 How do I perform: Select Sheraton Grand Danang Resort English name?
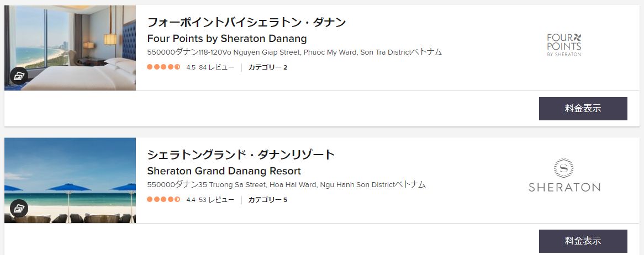(224, 171)
